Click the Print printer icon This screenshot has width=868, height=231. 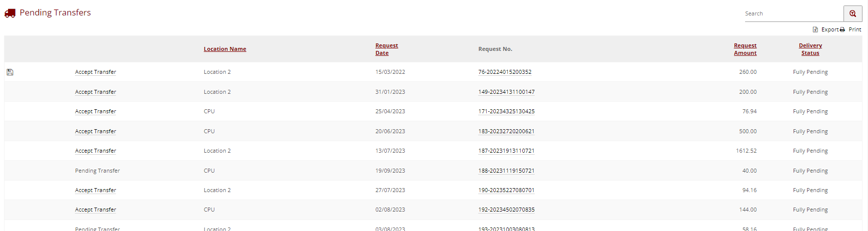coord(843,29)
